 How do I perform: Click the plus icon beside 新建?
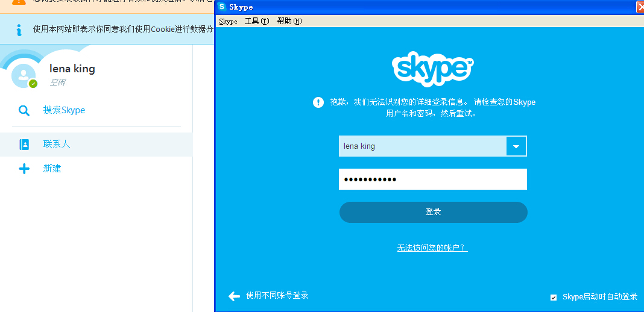pos(24,169)
